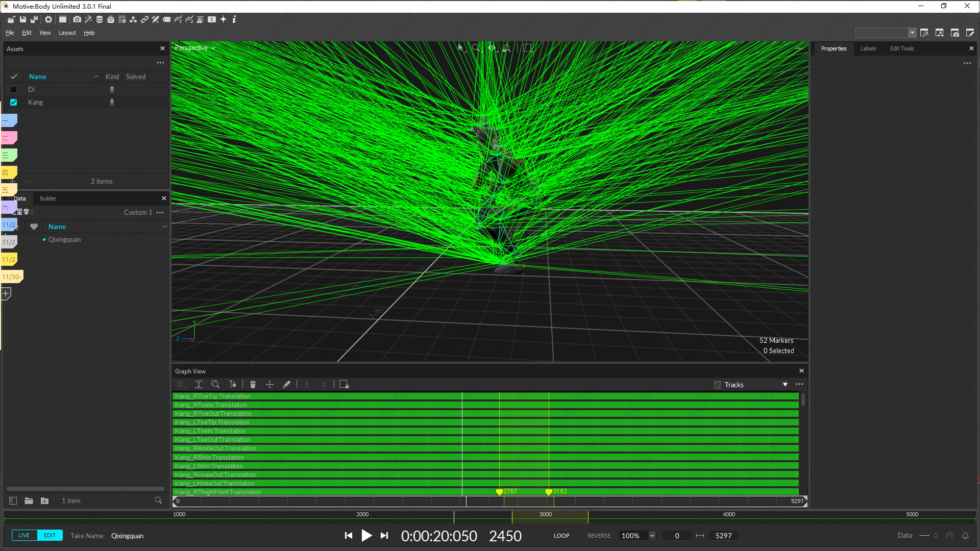
Task: Click the magic wand toolbar icon
Action: coord(88,19)
